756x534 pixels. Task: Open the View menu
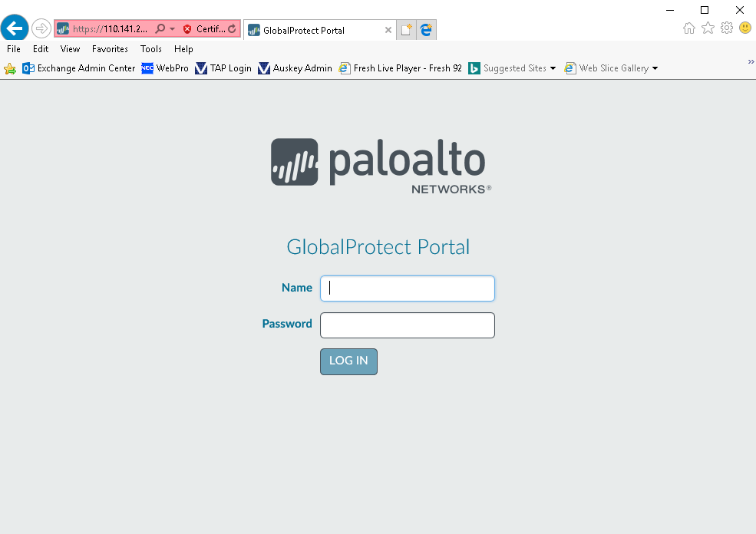(70, 48)
